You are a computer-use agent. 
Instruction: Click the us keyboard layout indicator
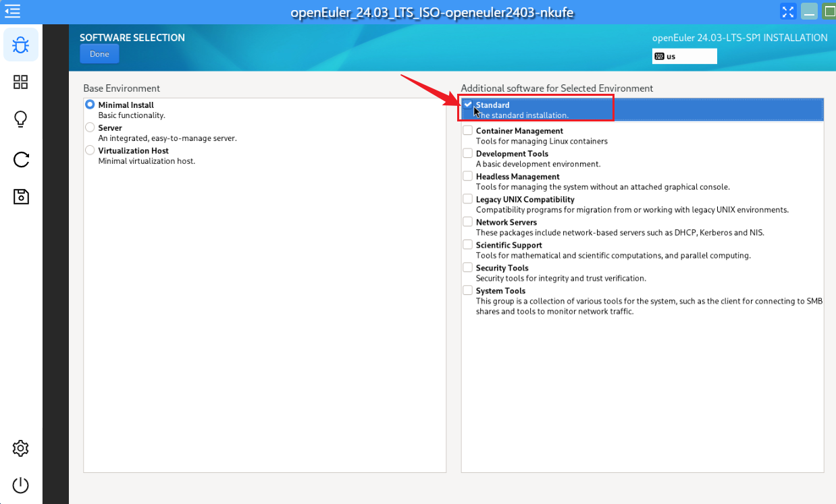[x=684, y=56]
